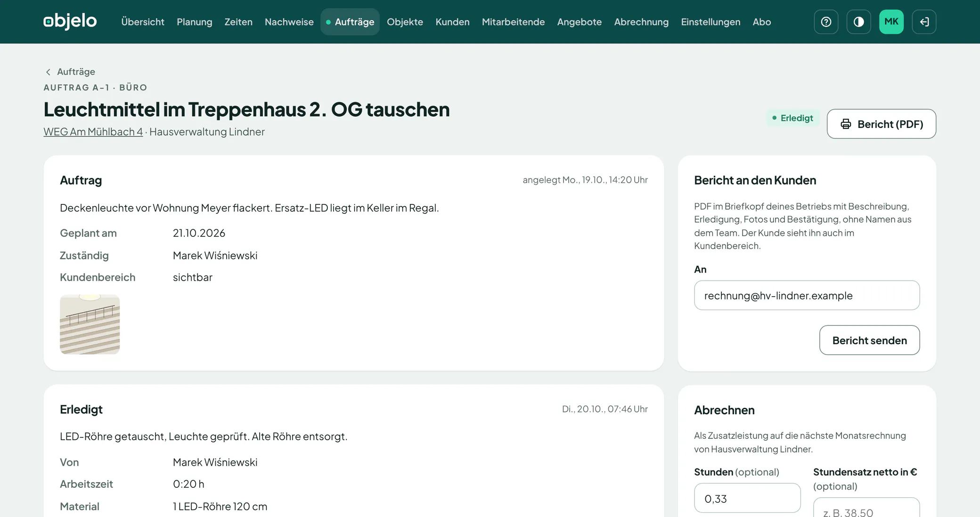Open the Kunden page
The image size is (980, 517).
tap(452, 22)
